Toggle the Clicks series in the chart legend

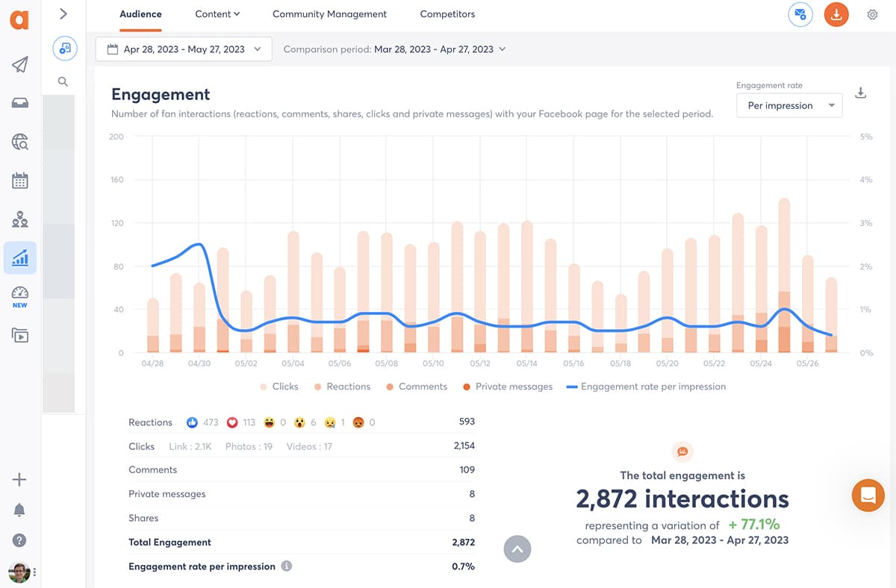(279, 387)
